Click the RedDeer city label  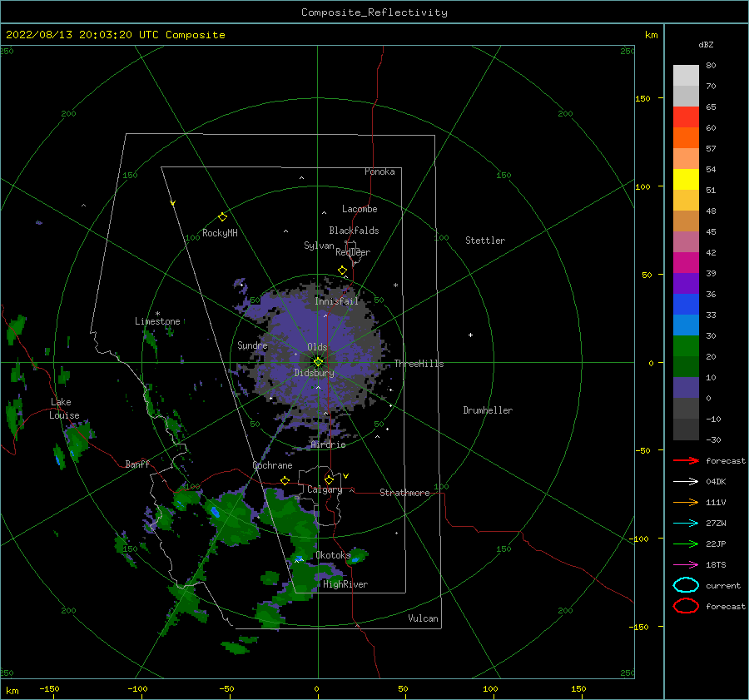[353, 252]
